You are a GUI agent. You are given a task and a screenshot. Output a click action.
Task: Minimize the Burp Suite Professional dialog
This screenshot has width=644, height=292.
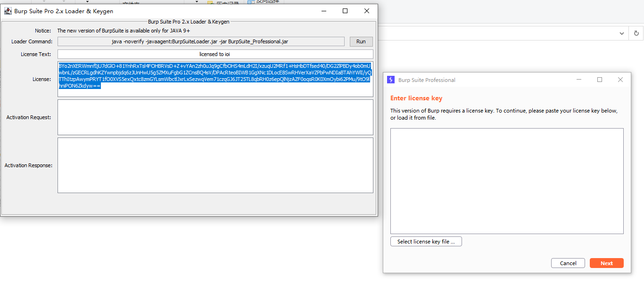(x=579, y=80)
